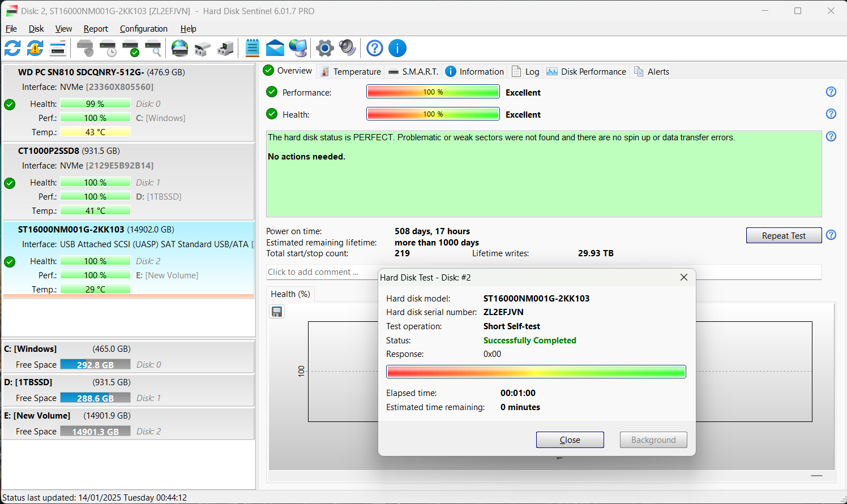
Task: Select the D: [1TBSSD] partition entry
Action: [129, 390]
